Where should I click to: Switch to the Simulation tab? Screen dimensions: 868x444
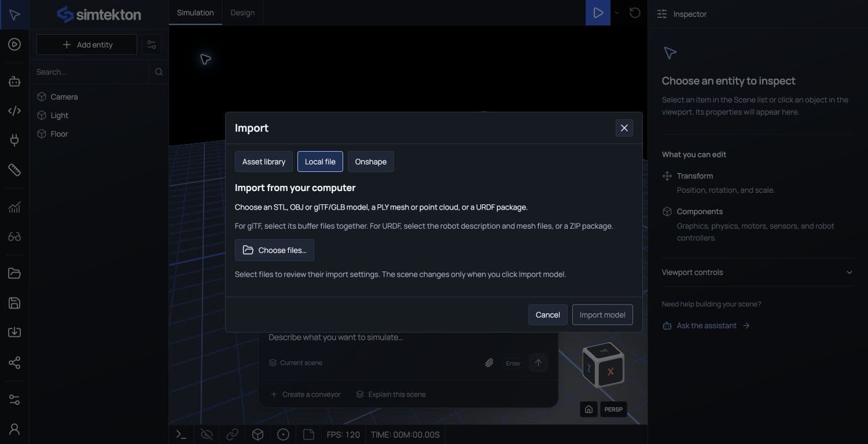click(x=195, y=13)
